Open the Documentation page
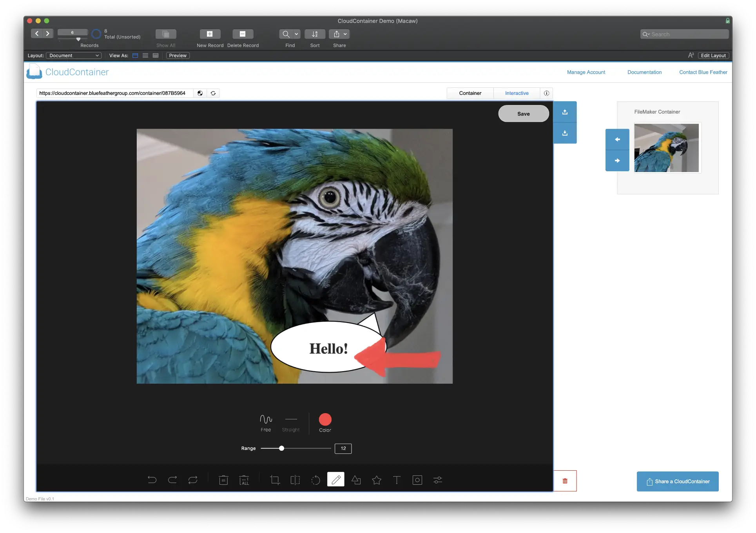Viewport: 756px width, 533px height. pos(644,72)
